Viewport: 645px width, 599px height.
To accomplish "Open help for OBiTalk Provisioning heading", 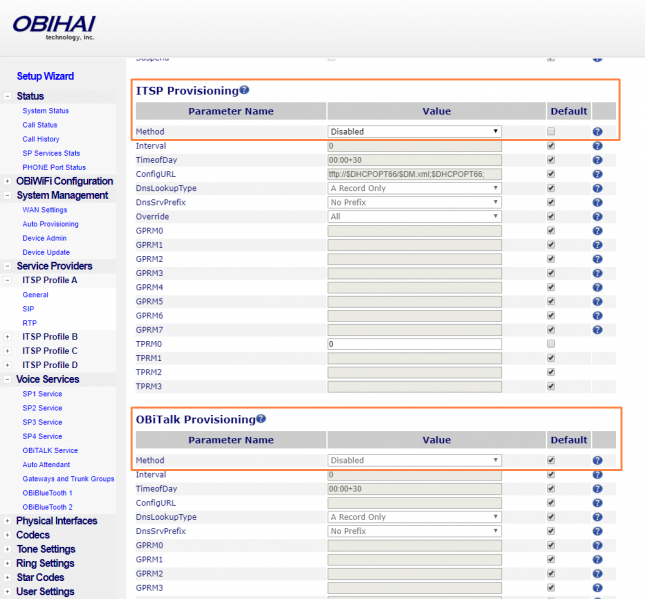I will point(261,418).
